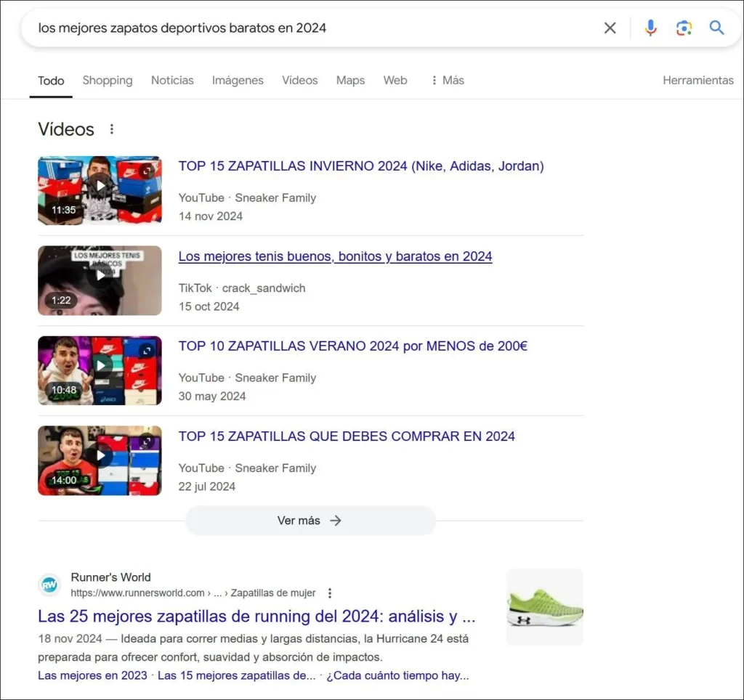744x700 pixels.
Task: Open link TOP 10 ZAPATILLAS VERANO 2024
Action: tap(353, 346)
